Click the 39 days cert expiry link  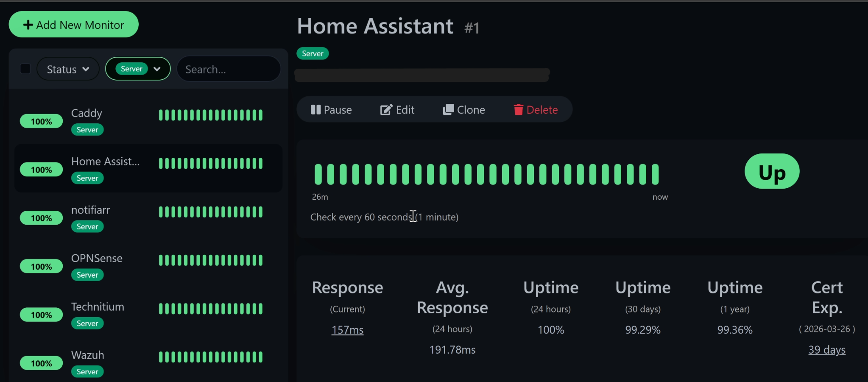tap(827, 350)
